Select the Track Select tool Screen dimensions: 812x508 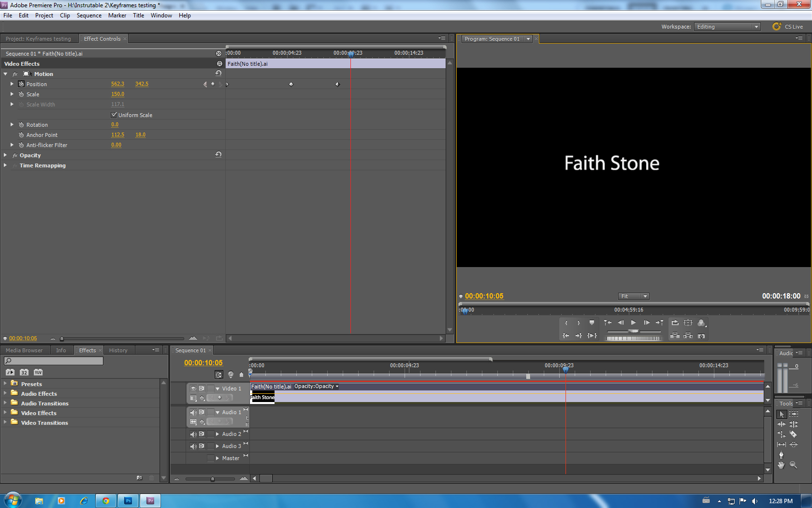click(793, 414)
